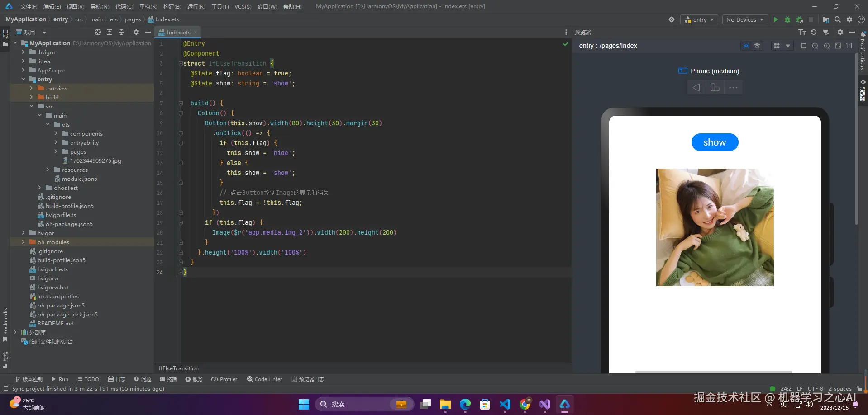Open project structure icon in main toolbar

point(826,19)
